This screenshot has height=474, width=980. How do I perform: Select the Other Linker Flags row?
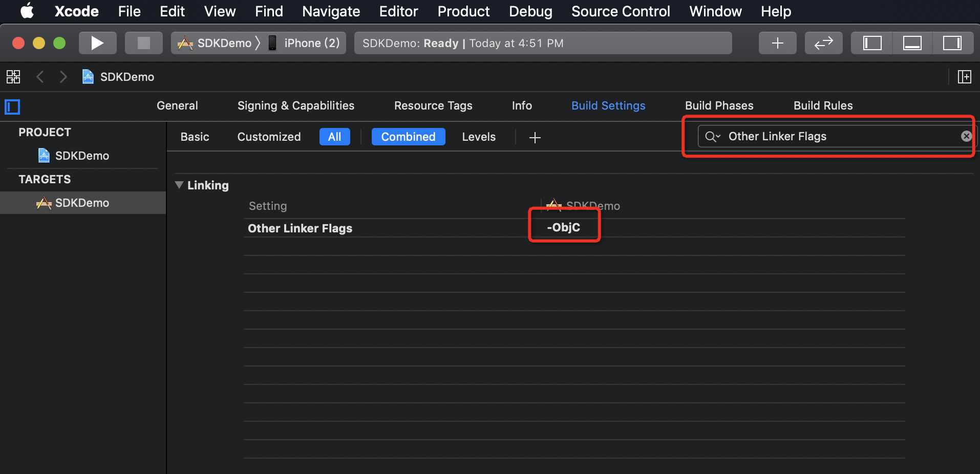[574, 228]
